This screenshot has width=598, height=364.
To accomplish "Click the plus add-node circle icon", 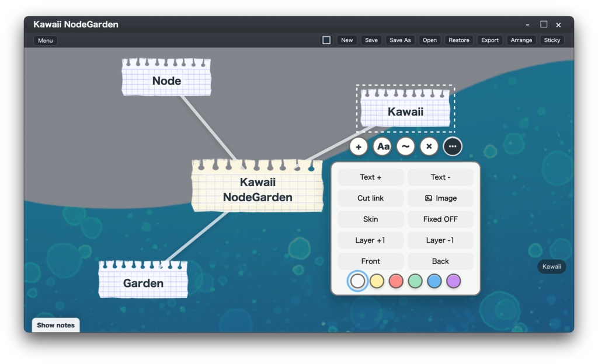I will [359, 146].
